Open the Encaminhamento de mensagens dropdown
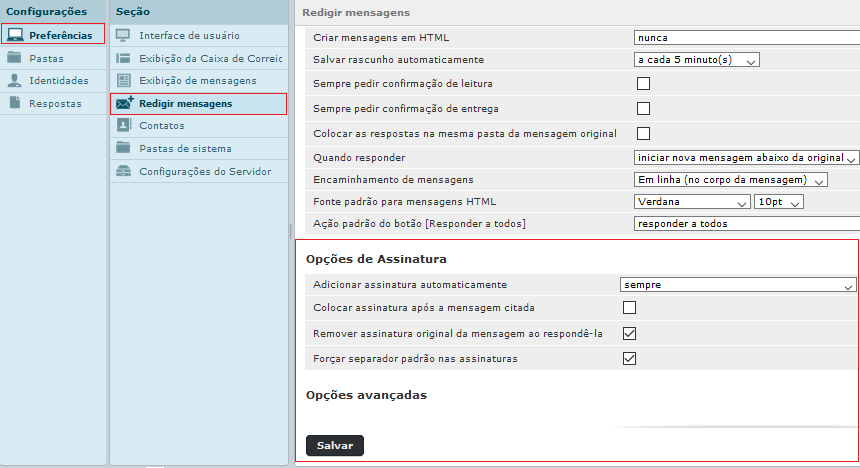Image resolution: width=860 pixels, height=468 pixels. click(x=730, y=180)
